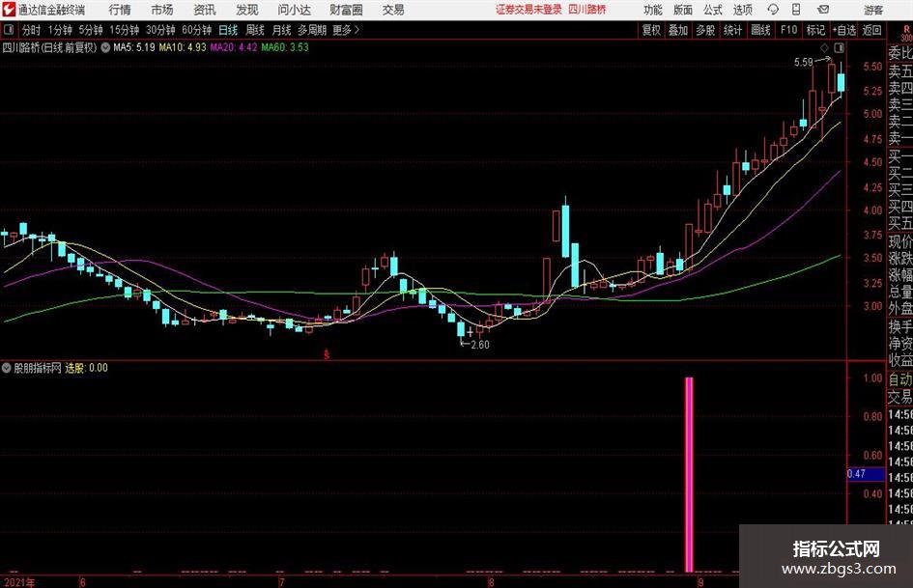Open the F10 company info
Viewport: 913px width, 588px height.
point(788,30)
